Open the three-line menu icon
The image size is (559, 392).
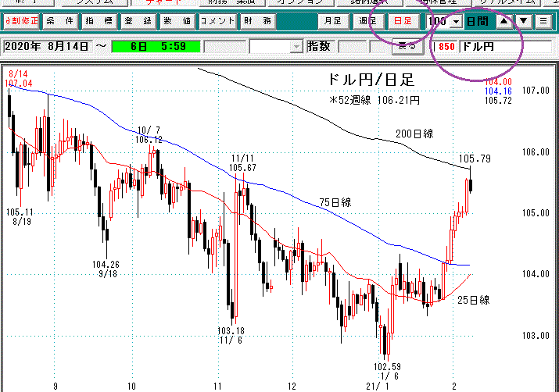coord(543,21)
